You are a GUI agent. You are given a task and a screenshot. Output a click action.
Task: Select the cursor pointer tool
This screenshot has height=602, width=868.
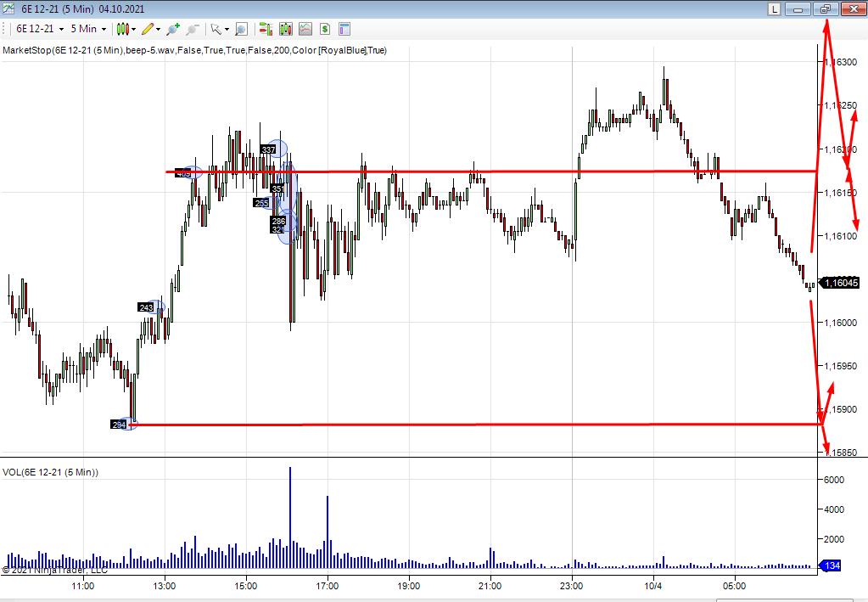pos(216,29)
